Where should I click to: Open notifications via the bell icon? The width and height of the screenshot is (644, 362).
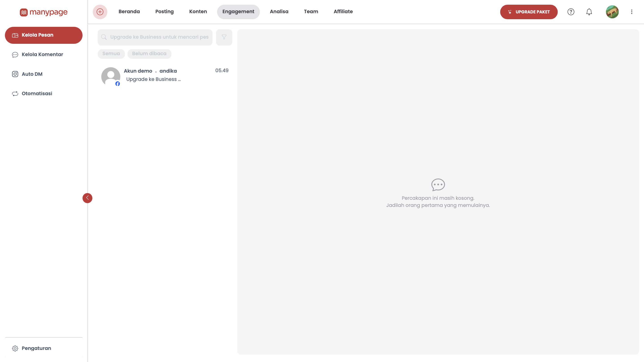tap(589, 12)
